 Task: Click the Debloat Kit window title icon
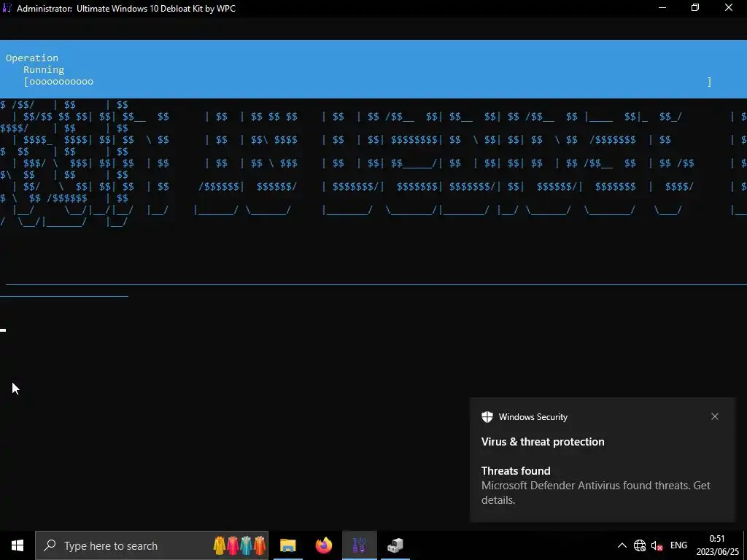click(7, 8)
